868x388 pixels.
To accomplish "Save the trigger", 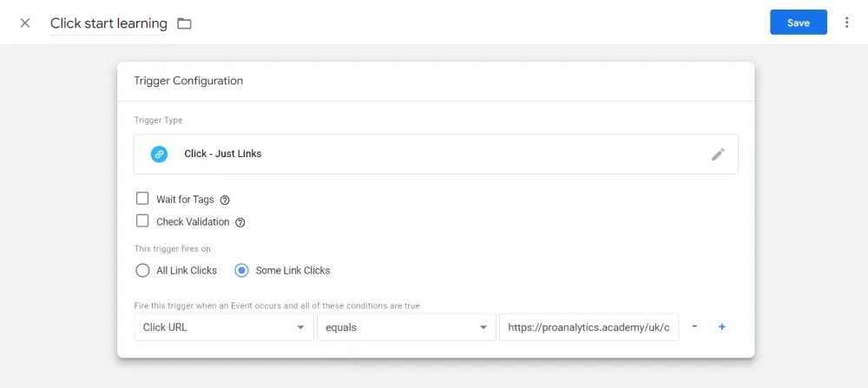I will (x=799, y=23).
